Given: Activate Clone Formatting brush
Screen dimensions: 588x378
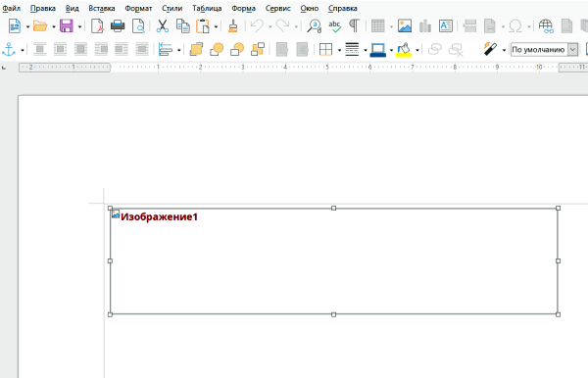Looking at the screenshot, I should pos(233,26).
